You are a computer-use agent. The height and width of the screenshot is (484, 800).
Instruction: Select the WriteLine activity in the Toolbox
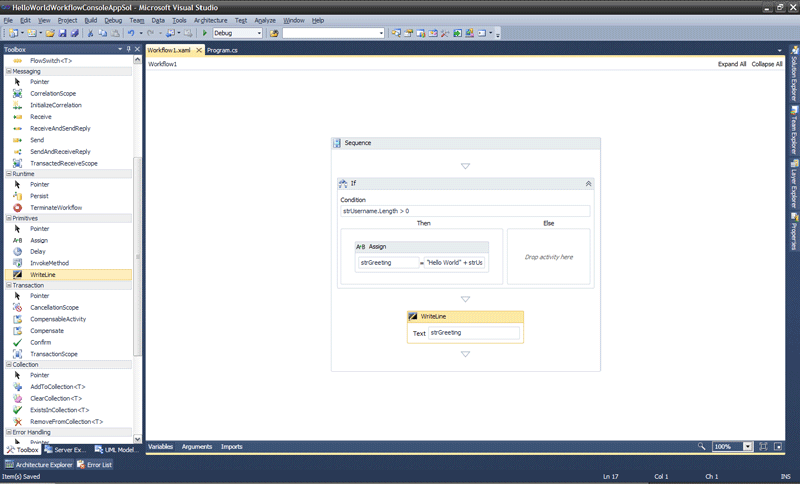point(68,274)
